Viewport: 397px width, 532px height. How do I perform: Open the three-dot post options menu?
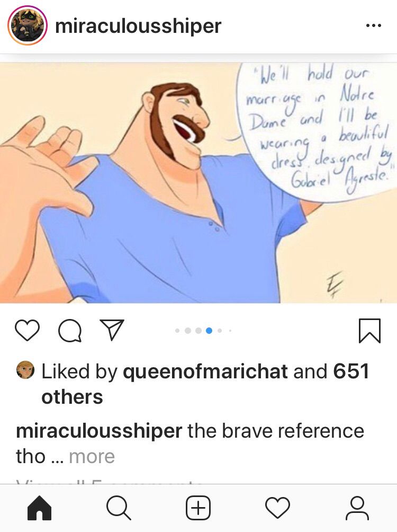coord(374,25)
